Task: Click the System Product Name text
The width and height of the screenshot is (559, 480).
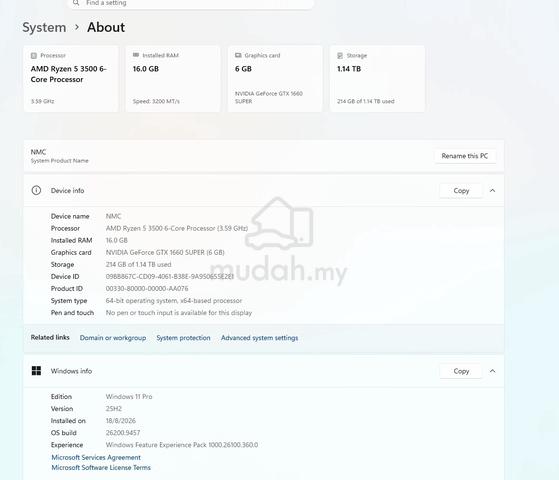Action: click(60, 161)
